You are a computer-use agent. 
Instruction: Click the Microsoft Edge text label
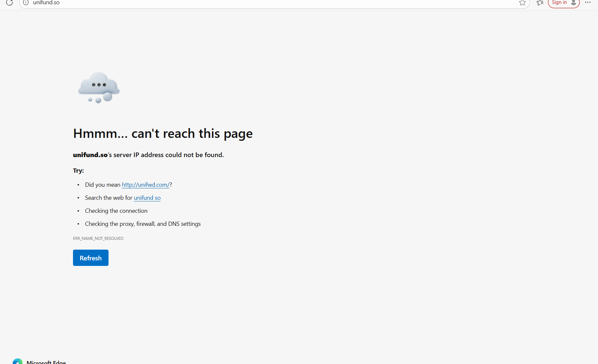coord(46,362)
